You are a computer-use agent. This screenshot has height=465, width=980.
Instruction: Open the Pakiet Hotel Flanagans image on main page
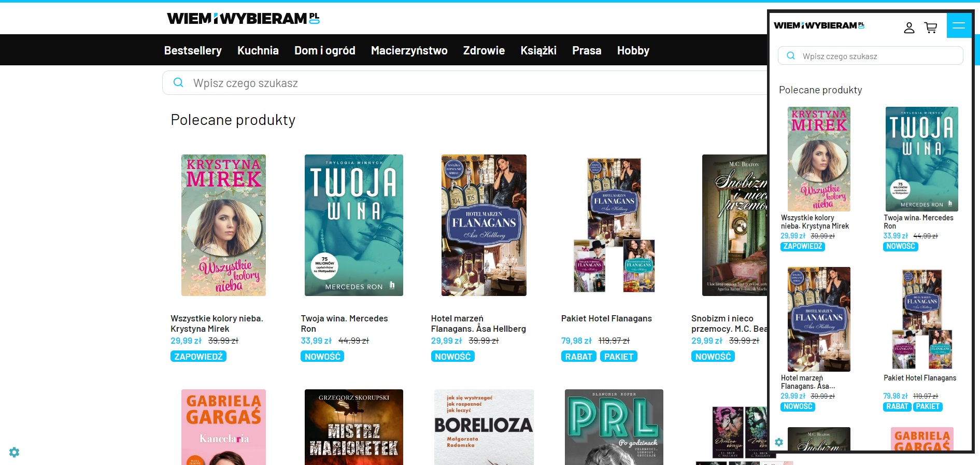point(614,225)
